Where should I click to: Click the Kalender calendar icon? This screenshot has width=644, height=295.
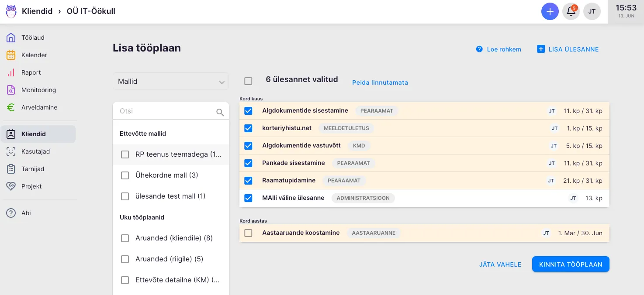[11, 55]
